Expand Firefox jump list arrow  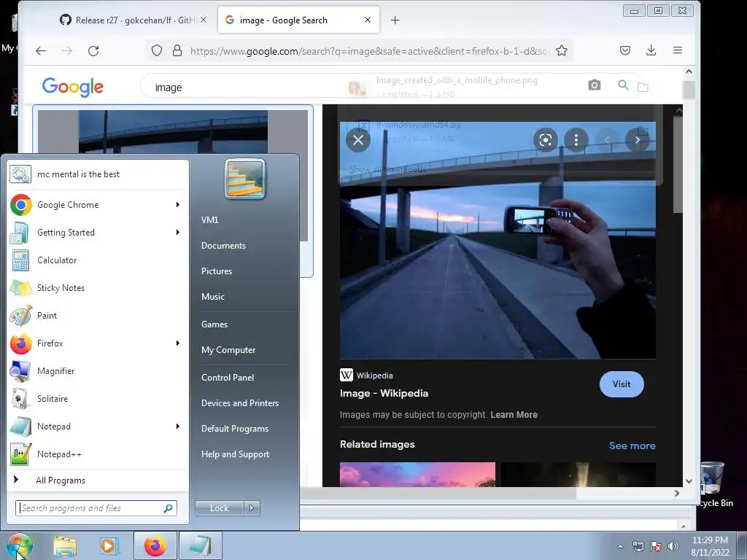[178, 343]
